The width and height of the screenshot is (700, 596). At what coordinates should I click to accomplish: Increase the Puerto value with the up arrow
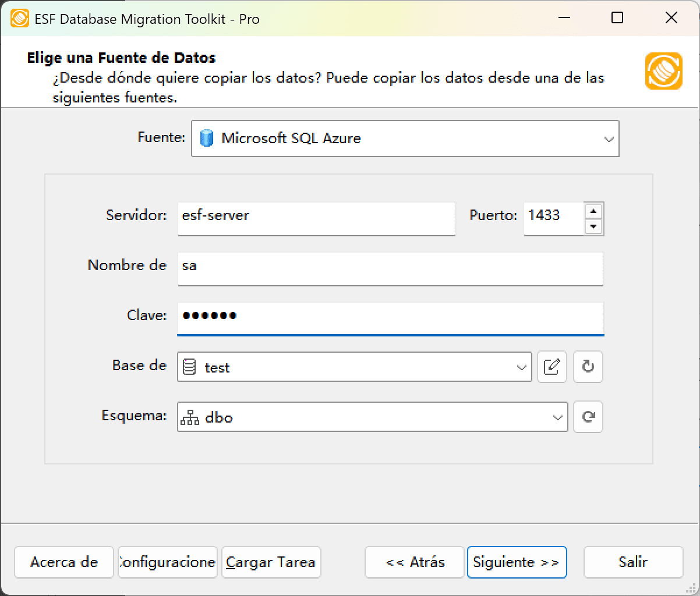click(x=594, y=212)
